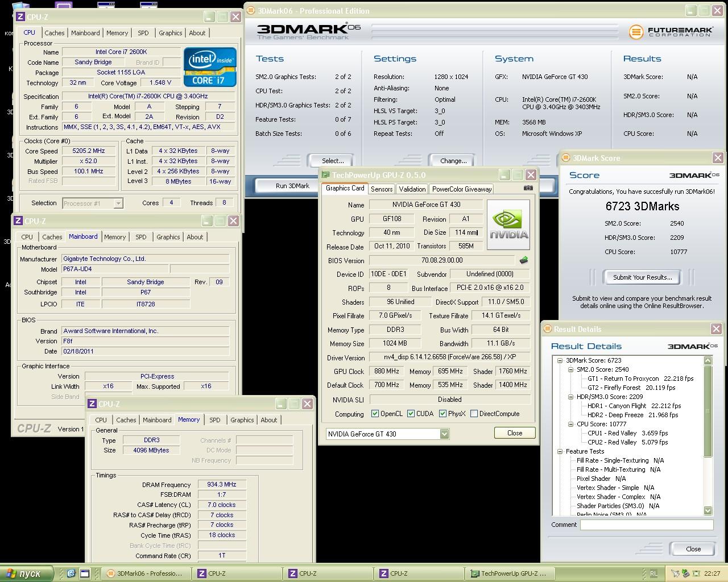Image resolution: width=728 pixels, height=582 pixels.
Task: Click the Intel Core i7 logo in CPU-Z
Action: point(210,66)
